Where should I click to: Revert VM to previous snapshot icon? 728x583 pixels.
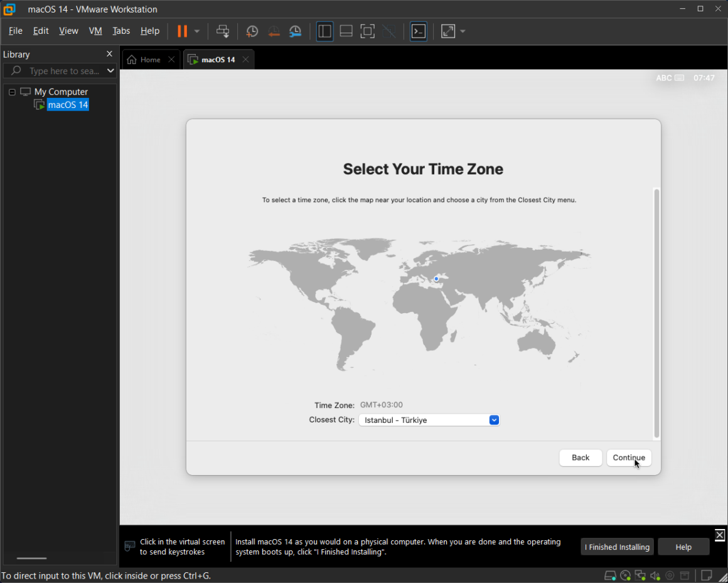pyautogui.click(x=274, y=31)
